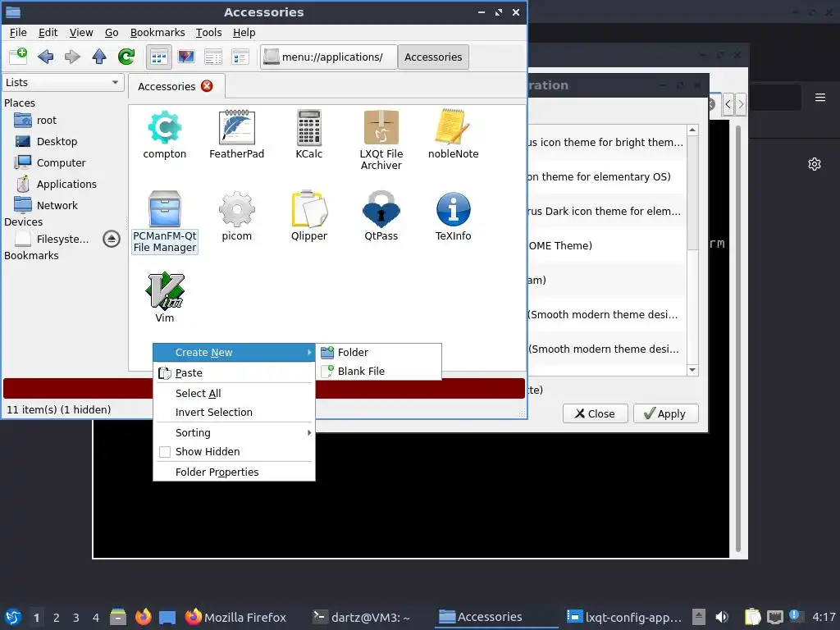Activate Mozilla Firefox taskbar entry
Viewport: 840px width, 630px height.
(235, 617)
